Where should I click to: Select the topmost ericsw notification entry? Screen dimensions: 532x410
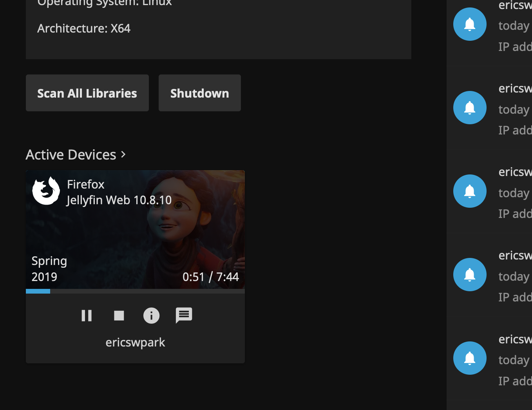(515, 5)
